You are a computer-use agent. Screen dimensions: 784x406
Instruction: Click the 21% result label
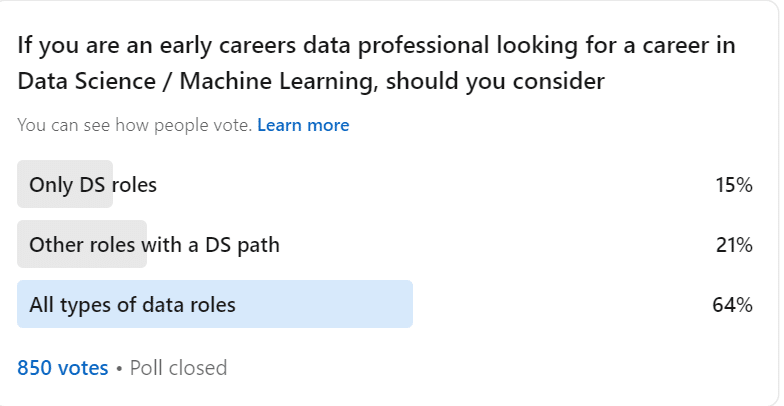pos(734,246)
